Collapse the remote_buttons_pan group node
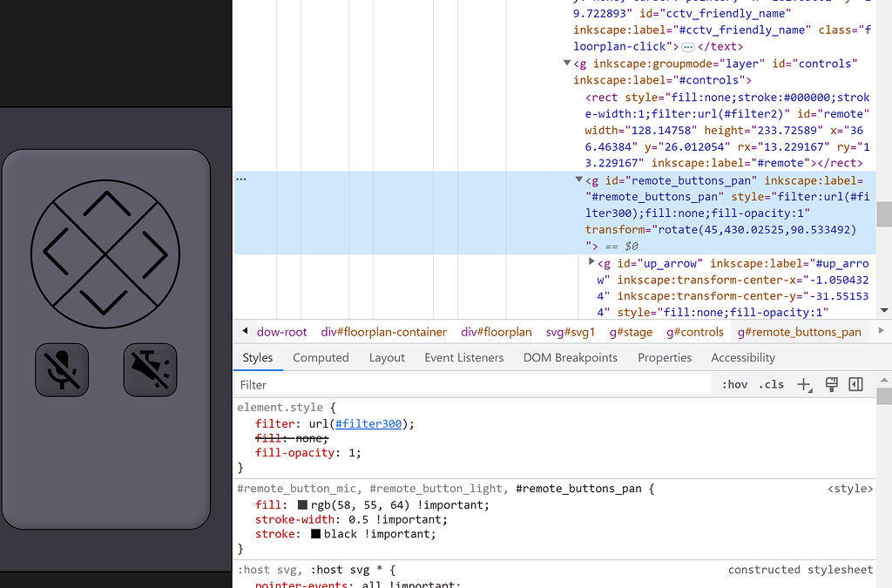 coord(579,180)
